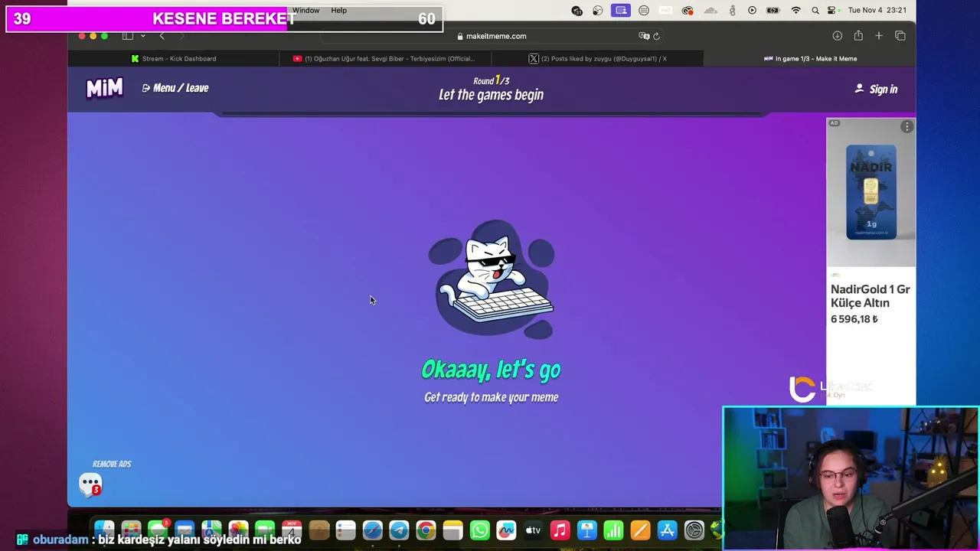The height and width of the screenshot is (551, 980).
Task: Click Menu / Leave to exit the game
Action: pyautogui.click(x=175, y=88)
